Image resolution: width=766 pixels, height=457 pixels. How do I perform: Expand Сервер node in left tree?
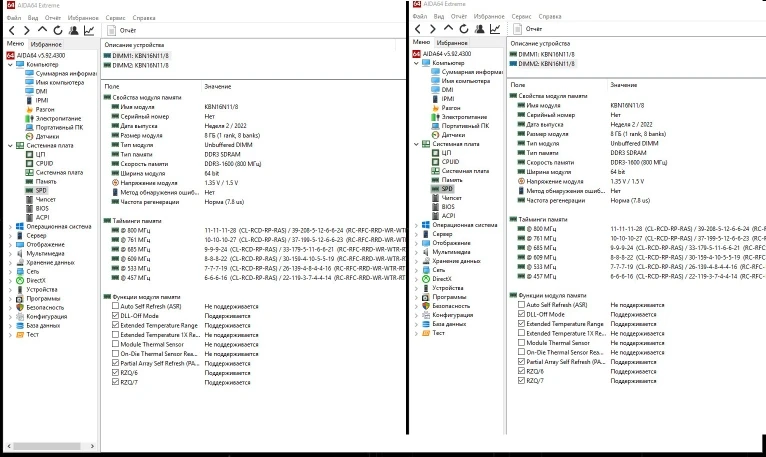[10, 236]
